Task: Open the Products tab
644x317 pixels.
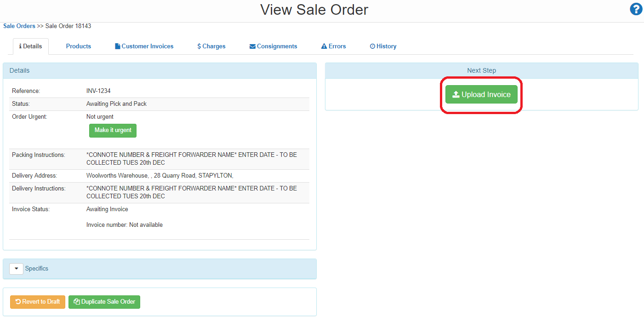Action: click(x=79, y=46)
